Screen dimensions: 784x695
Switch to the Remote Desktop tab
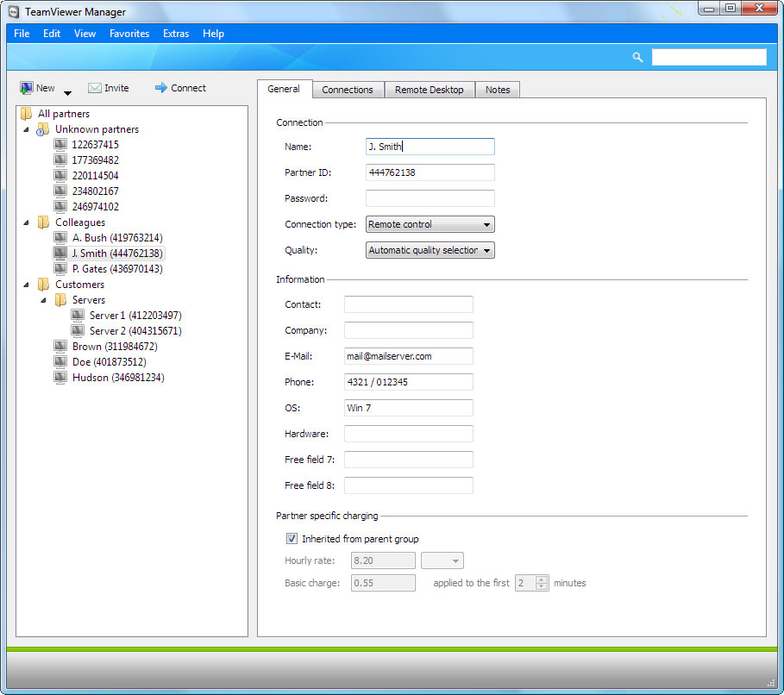click(x=429, y=90)
